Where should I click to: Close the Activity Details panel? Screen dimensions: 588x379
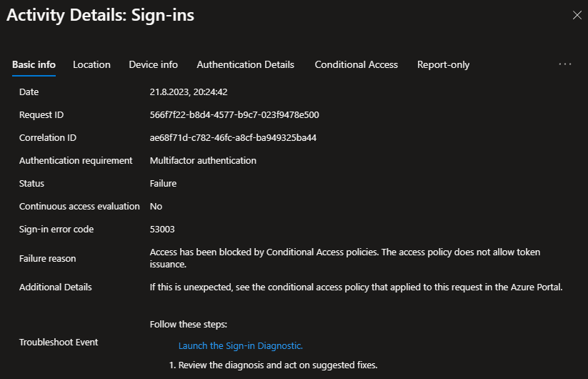577,15
